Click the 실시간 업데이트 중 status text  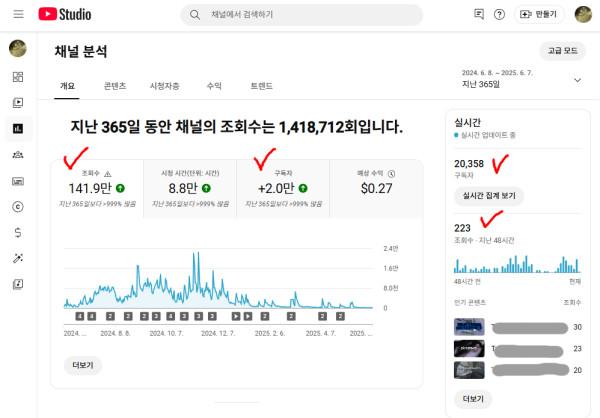click(488, 135)
